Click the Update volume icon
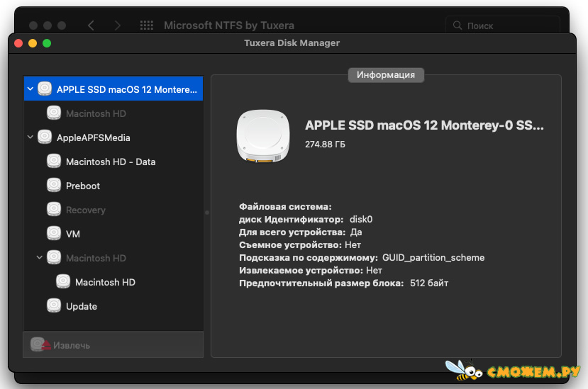Image resolution: width=588 pixels, height=389 pixels. pyautogui.click(x=54, y=306)
